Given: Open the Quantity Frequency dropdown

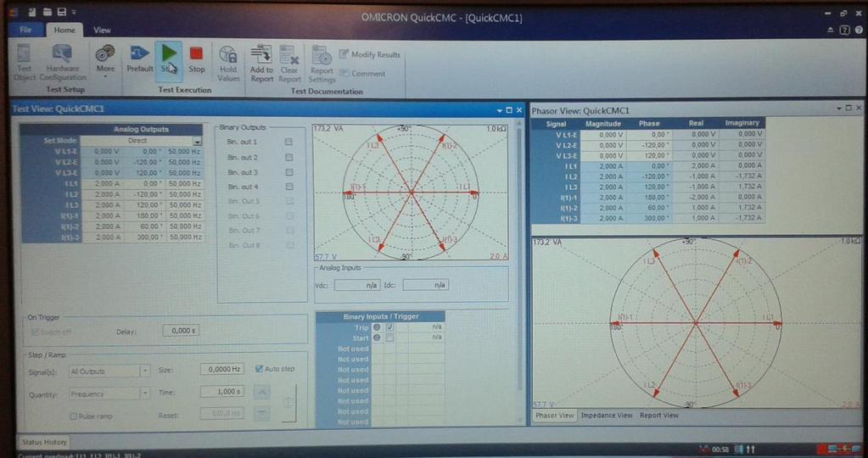Looking at the screenshot, I should [x=145, y=394].
